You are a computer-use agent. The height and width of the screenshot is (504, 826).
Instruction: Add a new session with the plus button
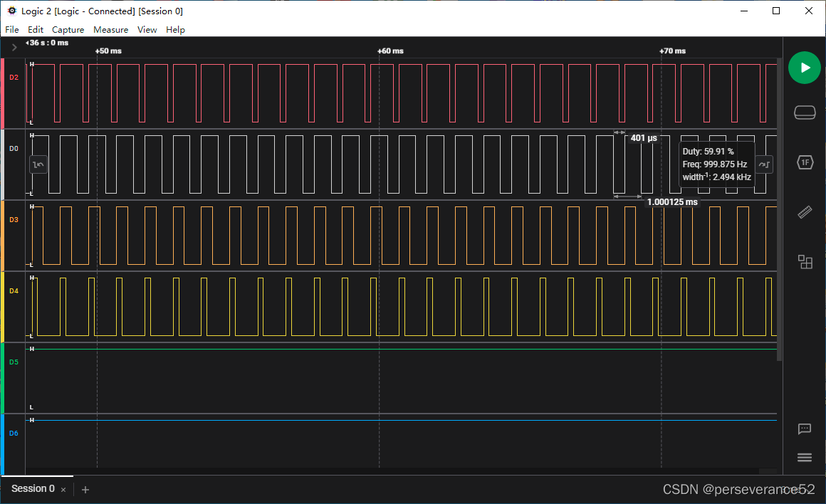tap(85, 490)
